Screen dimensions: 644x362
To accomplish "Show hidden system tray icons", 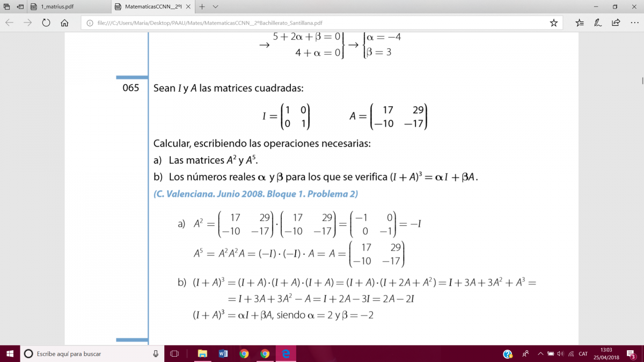I will coord(539,354).
